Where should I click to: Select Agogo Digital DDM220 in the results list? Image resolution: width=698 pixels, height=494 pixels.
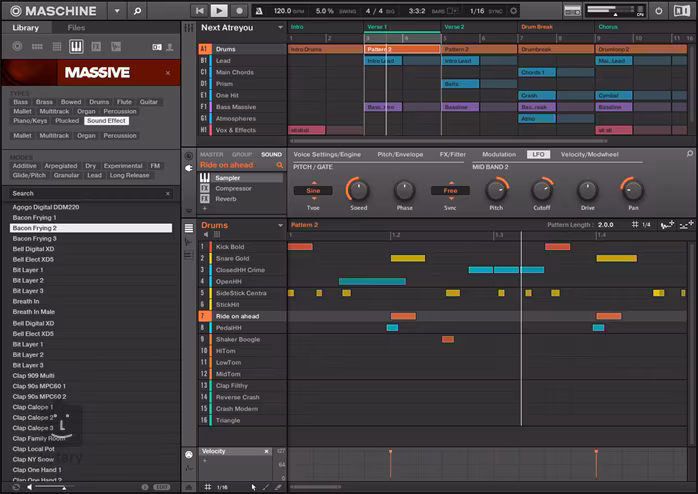pos(91,207)
